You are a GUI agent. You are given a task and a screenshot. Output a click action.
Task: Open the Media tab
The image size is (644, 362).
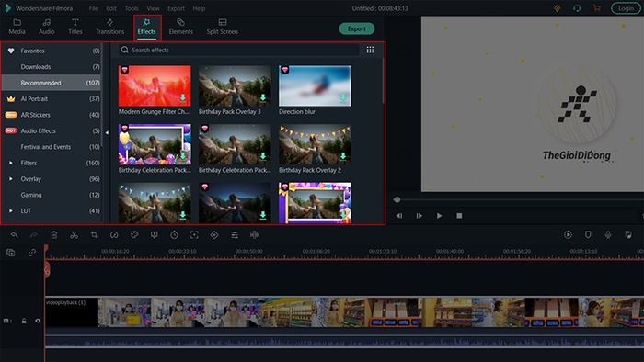point(17,27)
